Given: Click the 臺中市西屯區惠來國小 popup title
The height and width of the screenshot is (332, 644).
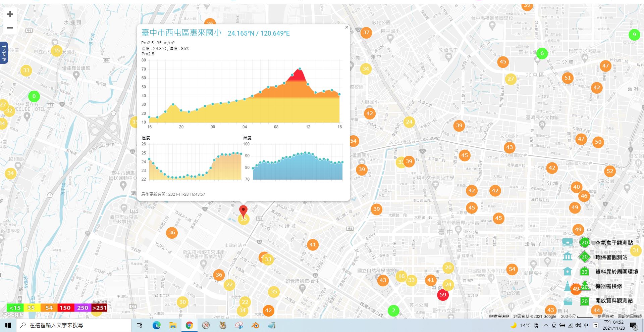Looking at the screenshot, I should [181, 33].
